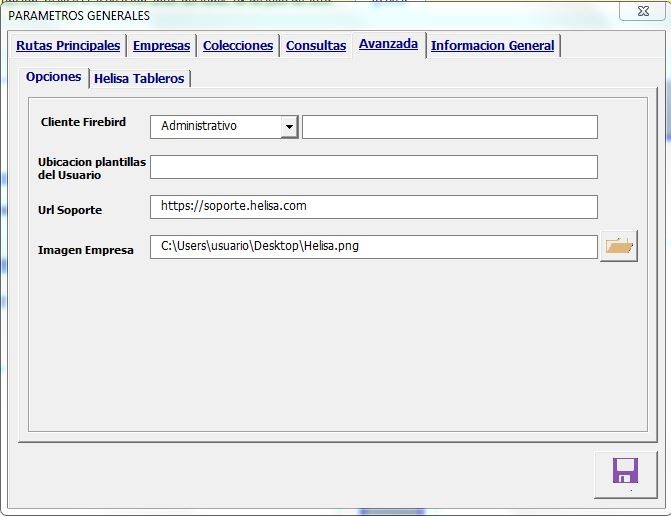This screenshot has height=516, width=671.
Task: Go to the Colecciones tab
Action: click(x=238, y=46)
